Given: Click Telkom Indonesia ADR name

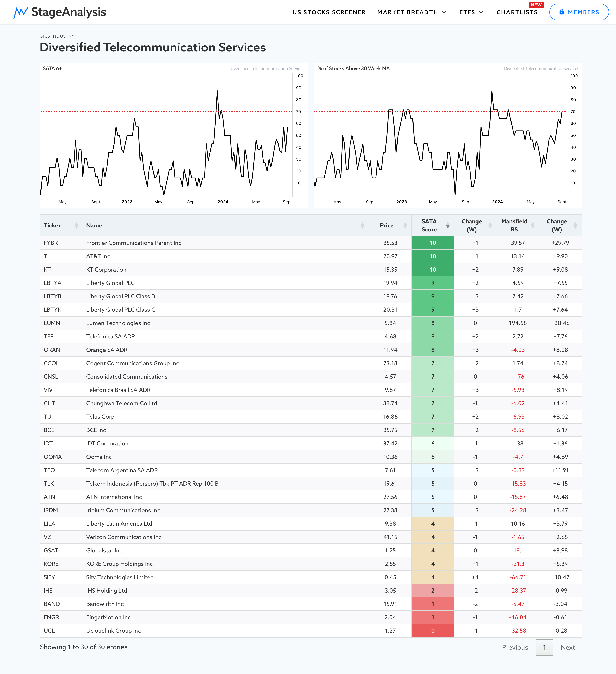Looking at the screenshot, I should click(x=152, y=484).
